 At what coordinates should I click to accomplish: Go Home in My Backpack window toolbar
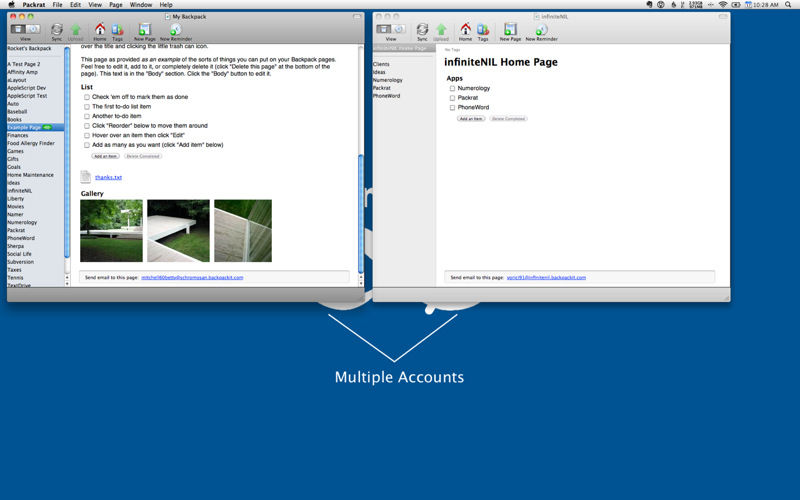click(100, 29)
